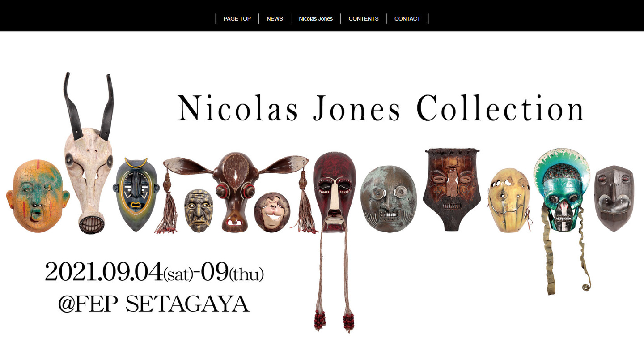This screenshot has width=644, height=343.
Task: Click the @FEP SETAGAYA venue text
Action: point(153,304)
